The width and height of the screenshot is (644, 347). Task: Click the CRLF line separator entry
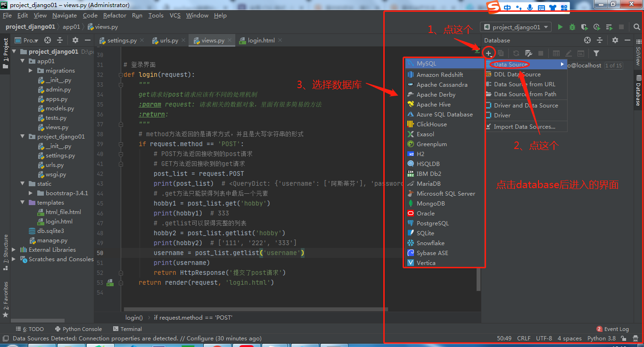click(523, 339)
